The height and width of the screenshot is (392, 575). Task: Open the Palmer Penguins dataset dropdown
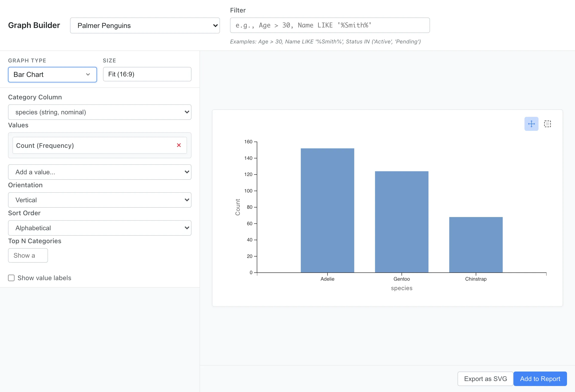tap(145, 25)
